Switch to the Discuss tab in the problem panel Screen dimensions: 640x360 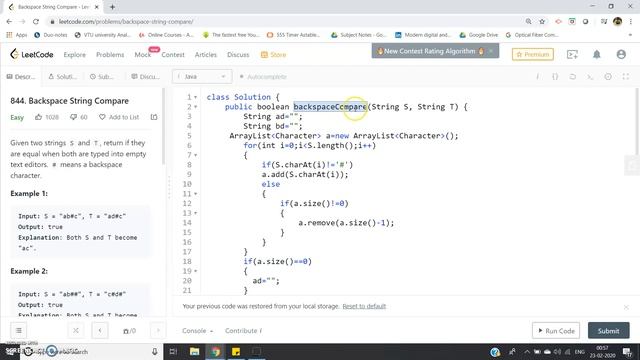pyautogui.click(x=146, y=77)
